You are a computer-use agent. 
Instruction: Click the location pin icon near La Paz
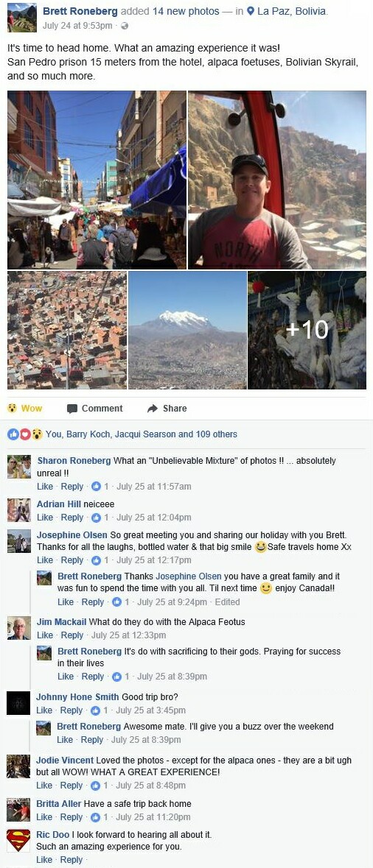coord(251,11)
